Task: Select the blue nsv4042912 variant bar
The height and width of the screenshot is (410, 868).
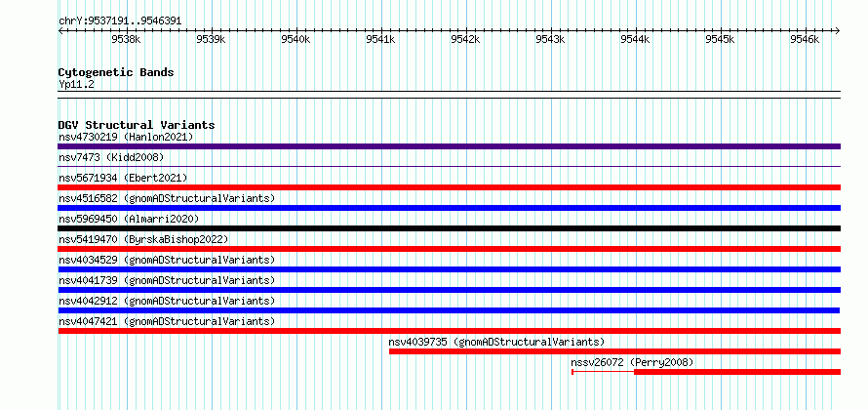Action: coord(449,310)
